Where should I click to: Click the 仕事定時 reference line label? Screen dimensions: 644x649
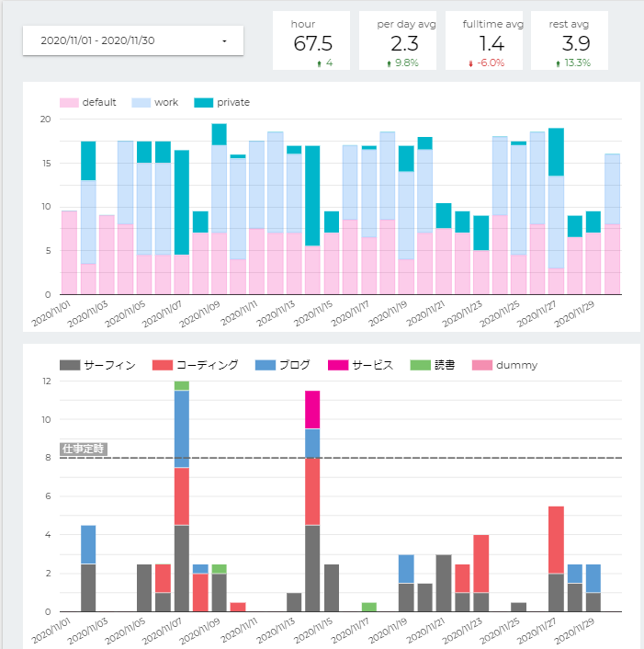[84, 450]
